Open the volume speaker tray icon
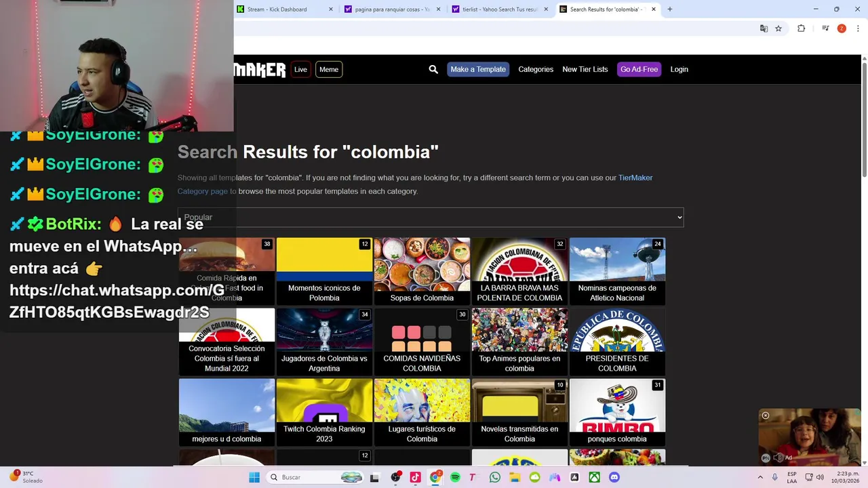This screenshot has height=488, width=868. 820,477
